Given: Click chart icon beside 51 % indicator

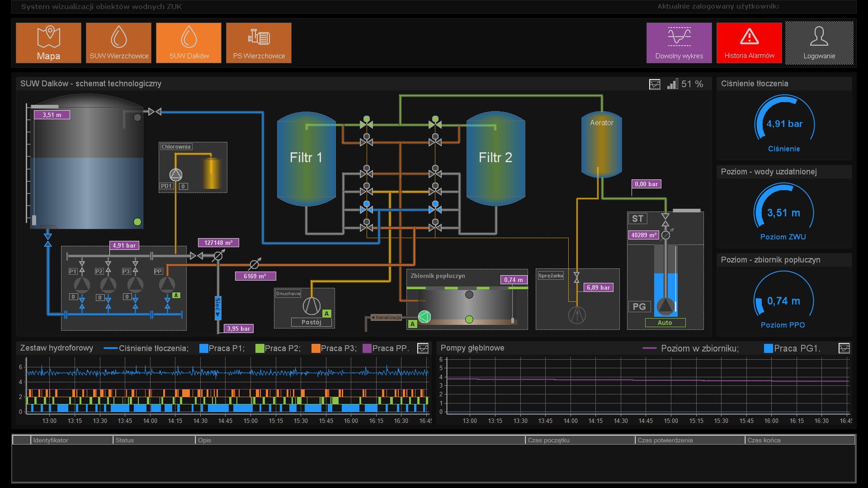Looking at the screenshot, I should (655, 84).
